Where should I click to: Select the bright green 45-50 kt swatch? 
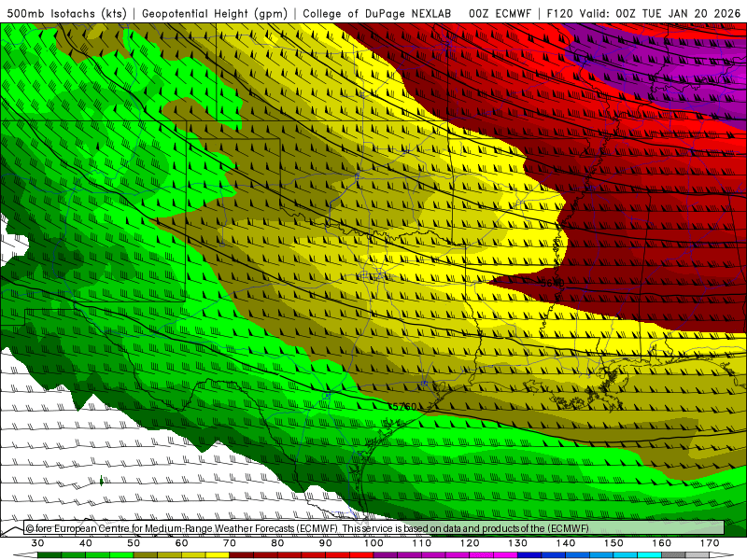(x=121, y=554)
